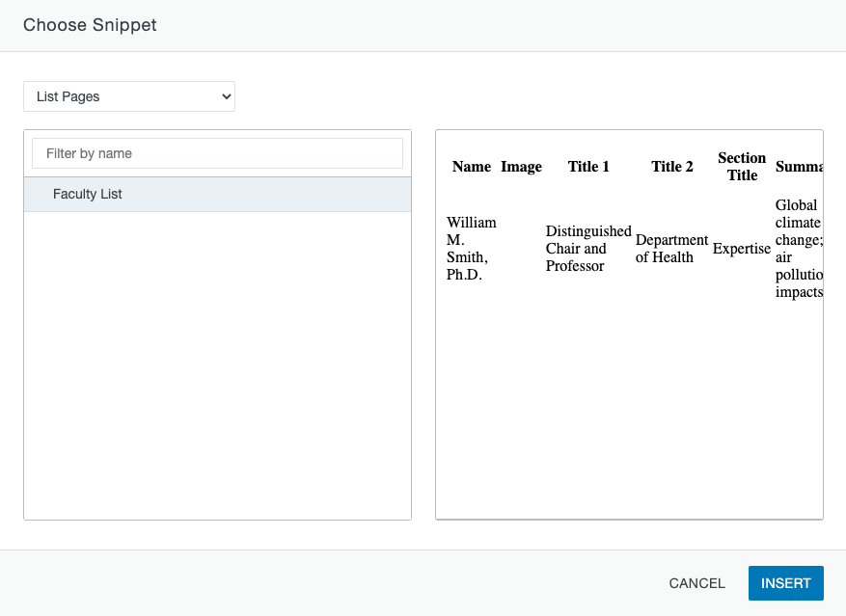This screenshot has width=846, height=616.
Task: Click the Filter by name field
Action: click(217, 153)
